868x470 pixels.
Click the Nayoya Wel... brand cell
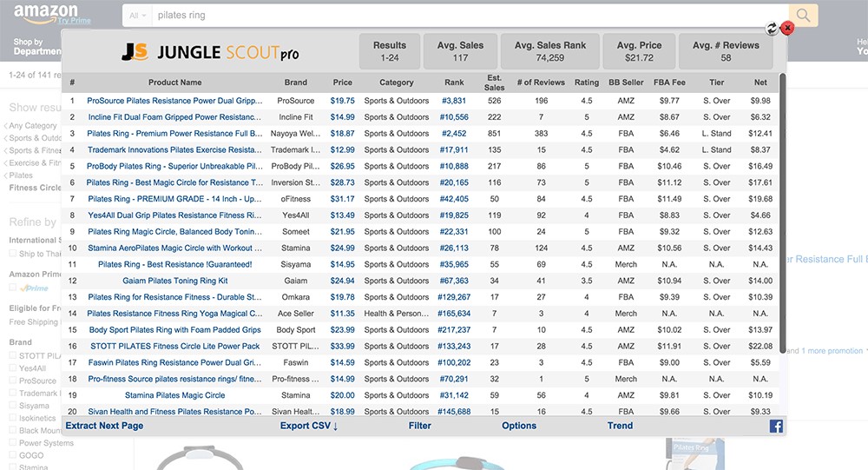(296, 134)
